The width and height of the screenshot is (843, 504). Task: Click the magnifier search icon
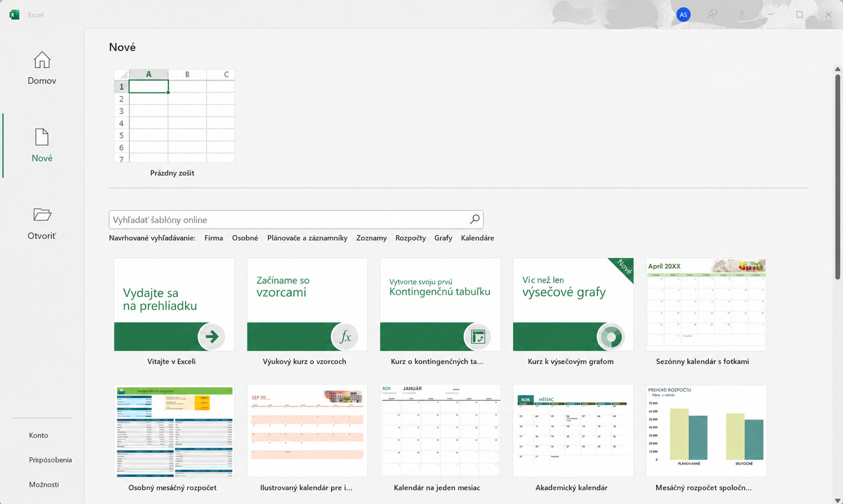pos(474,219)
